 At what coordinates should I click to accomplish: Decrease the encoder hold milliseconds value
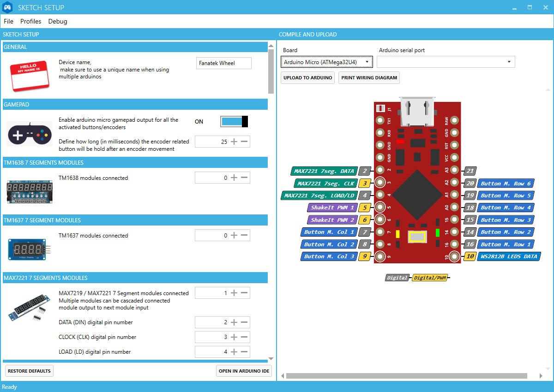pos(245,142)
